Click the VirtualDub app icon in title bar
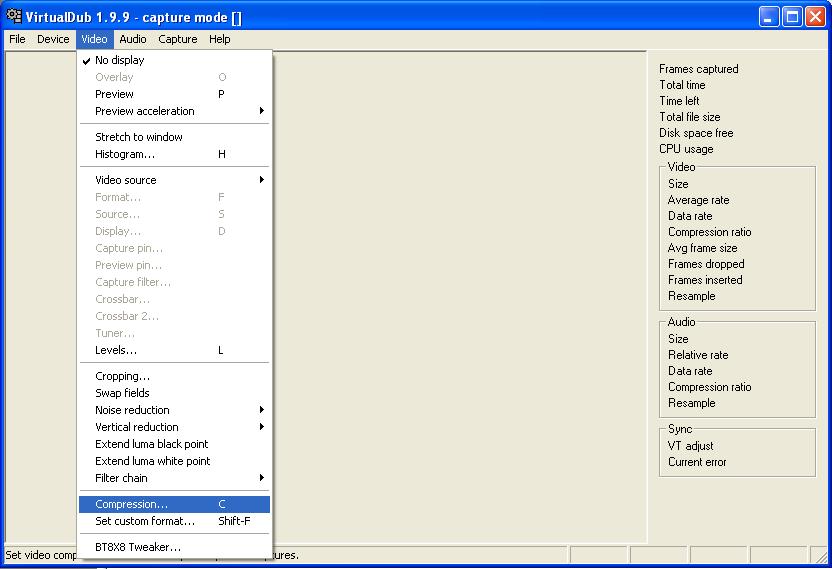Screen dimensions: 832x569 point(14,16)
